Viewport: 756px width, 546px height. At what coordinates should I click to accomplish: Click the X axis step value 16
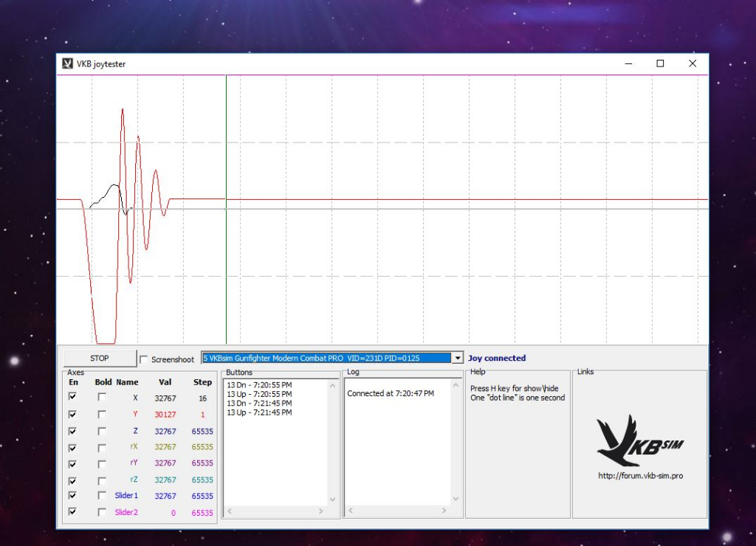point(202,398)
